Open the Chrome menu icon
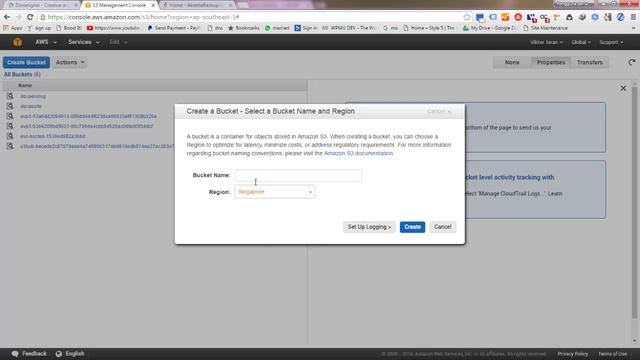The height and width of the screenshot is (360, 640). click(x=633, y=17)
